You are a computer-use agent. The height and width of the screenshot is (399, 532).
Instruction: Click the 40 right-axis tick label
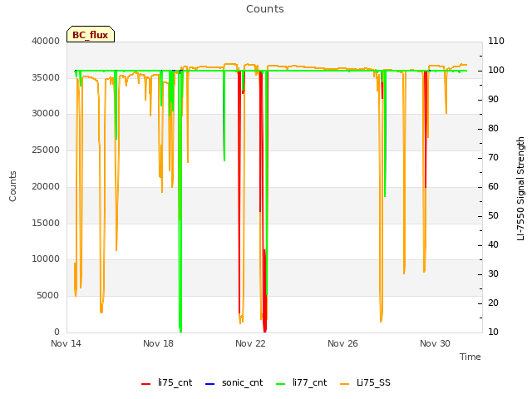tap(493, 245)
